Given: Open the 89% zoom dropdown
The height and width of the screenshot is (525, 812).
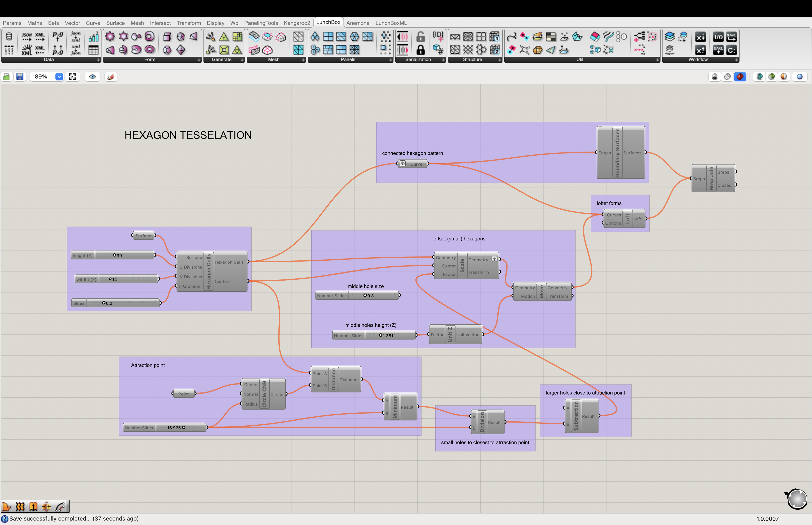Looking at the screenshot, I should click(59, 77).
